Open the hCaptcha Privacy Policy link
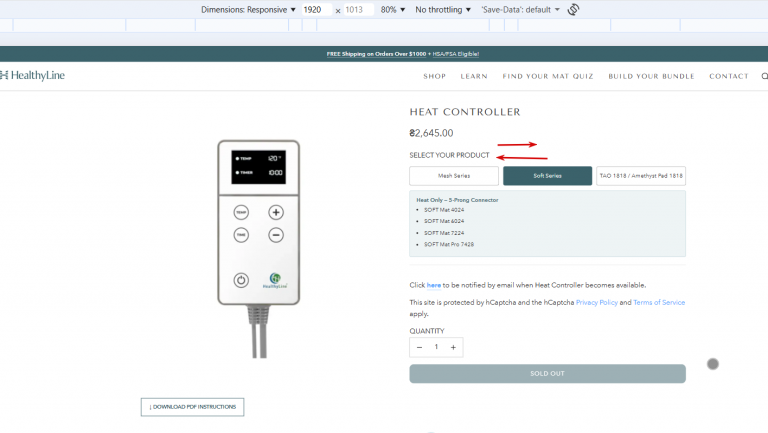Viewport: 768px width, 433px height. [x=597, y=303]
